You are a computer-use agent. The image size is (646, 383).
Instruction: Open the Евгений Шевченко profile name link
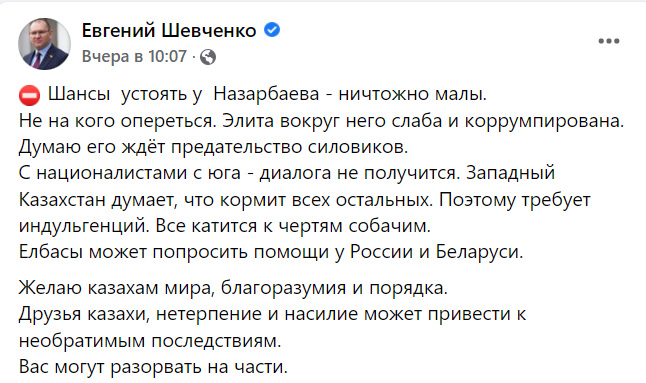tap(169, 30)
